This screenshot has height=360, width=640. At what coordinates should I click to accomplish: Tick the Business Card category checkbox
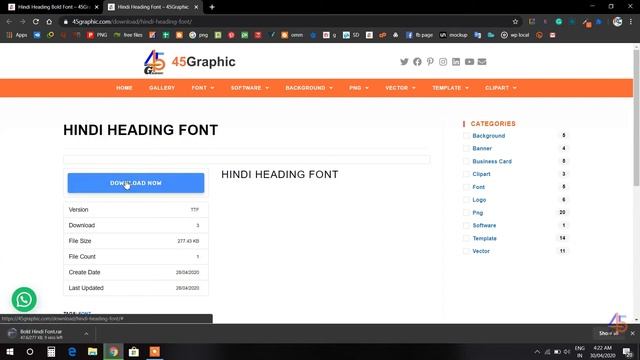click(466, 162)
